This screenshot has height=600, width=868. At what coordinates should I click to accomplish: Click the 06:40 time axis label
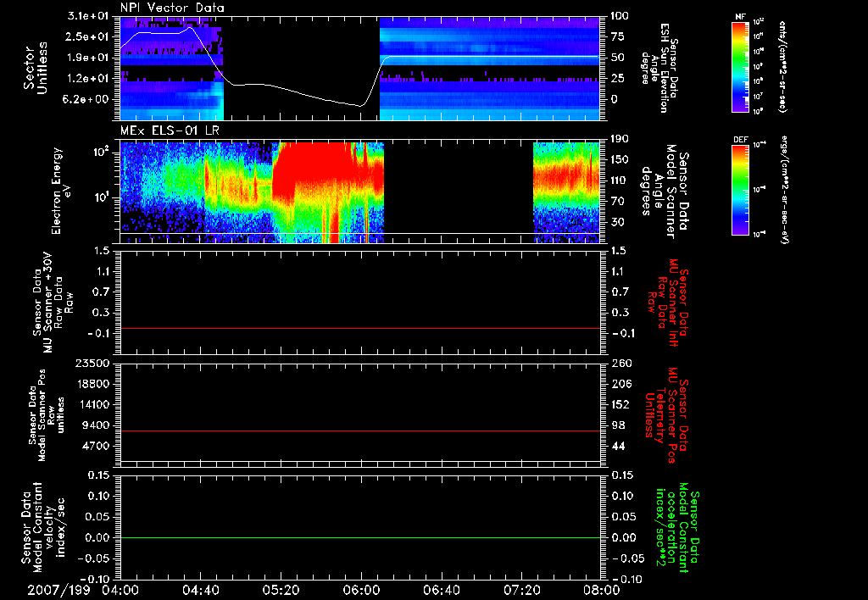[441, 590]
